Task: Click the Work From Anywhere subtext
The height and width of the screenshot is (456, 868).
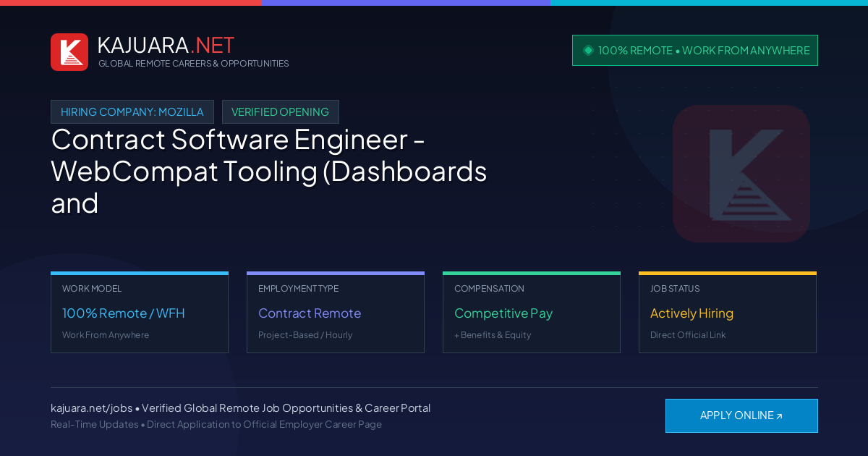Action: [x=106, y=335]
